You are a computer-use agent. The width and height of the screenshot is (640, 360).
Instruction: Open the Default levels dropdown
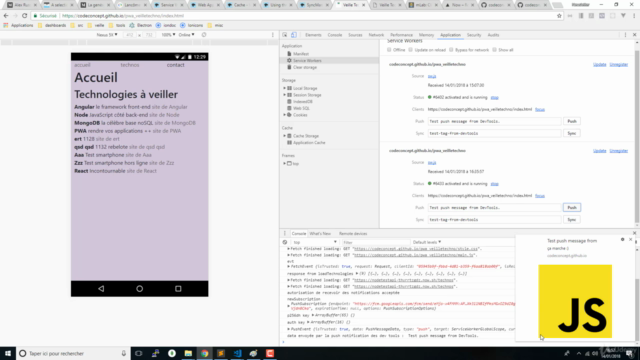(427, 242)
